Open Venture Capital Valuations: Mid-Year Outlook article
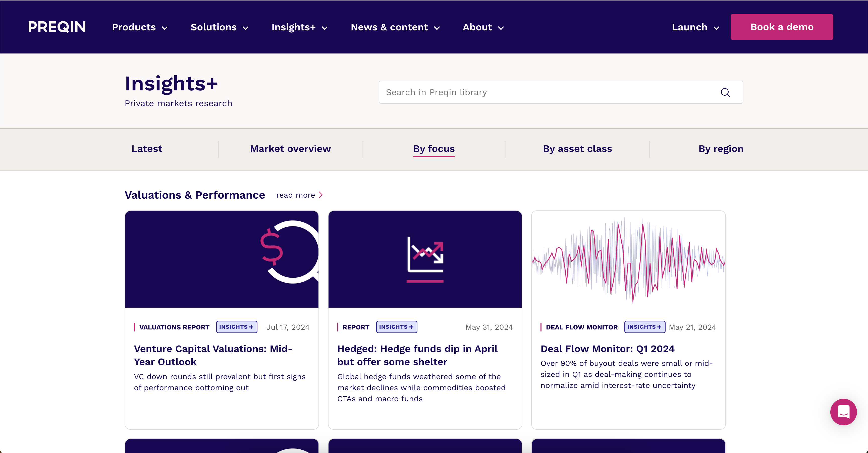Image resolution: width=868 pixels, height=453 pixels. pos(213,355)
